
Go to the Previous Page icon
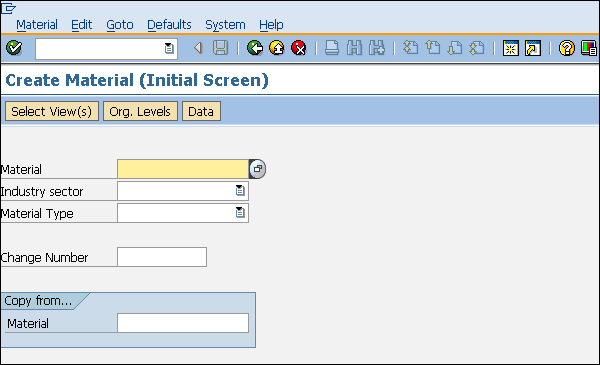click(433, 48)
